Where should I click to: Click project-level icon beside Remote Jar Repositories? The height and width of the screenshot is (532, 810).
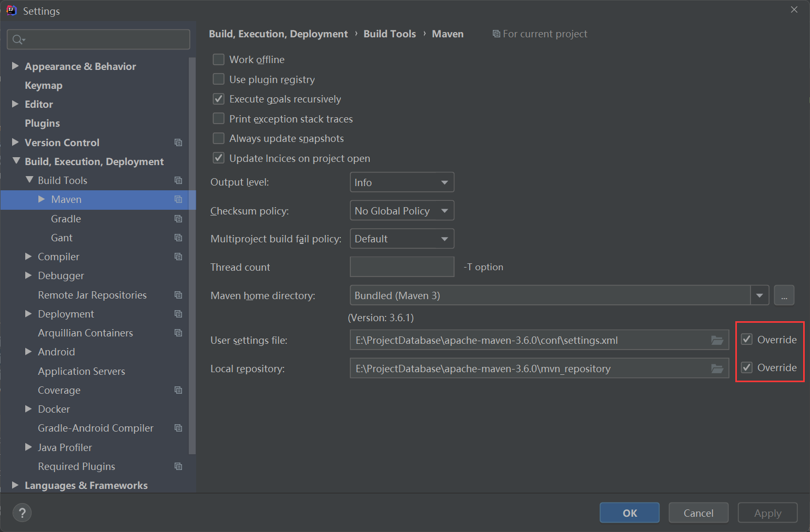click(178, 295)
